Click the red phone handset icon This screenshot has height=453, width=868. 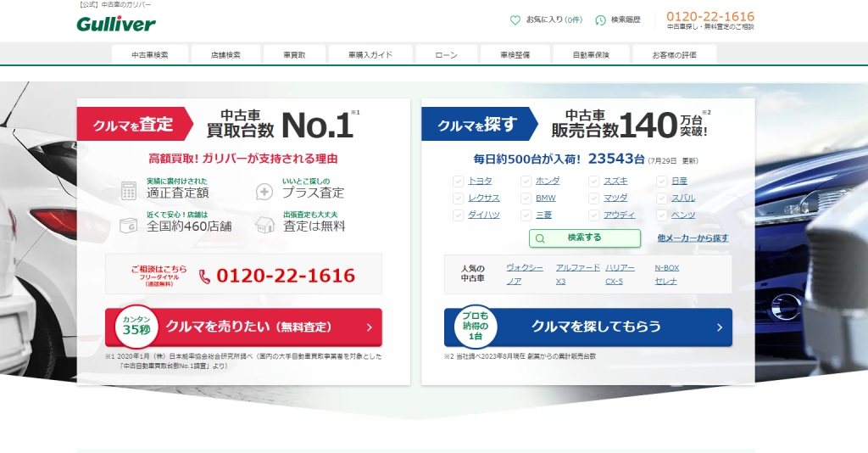(x=204, y=277)
